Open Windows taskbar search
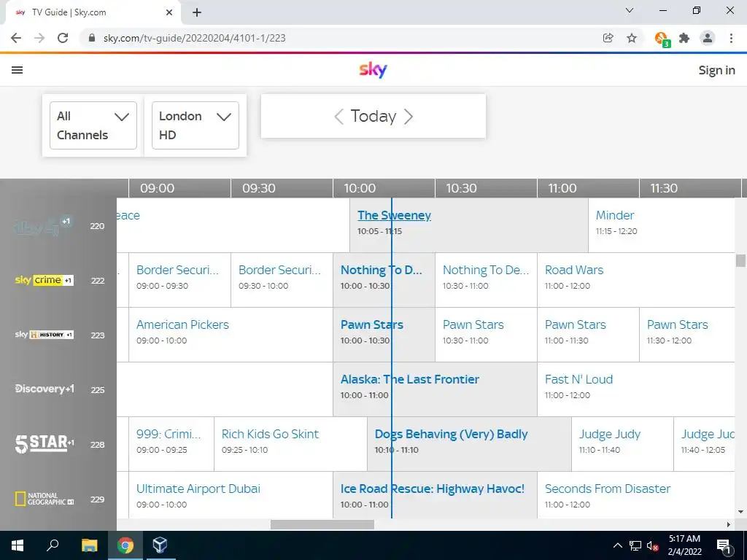The height and width of the screenshot is (560, 747). pyautogui.click(x=53, y=545)
